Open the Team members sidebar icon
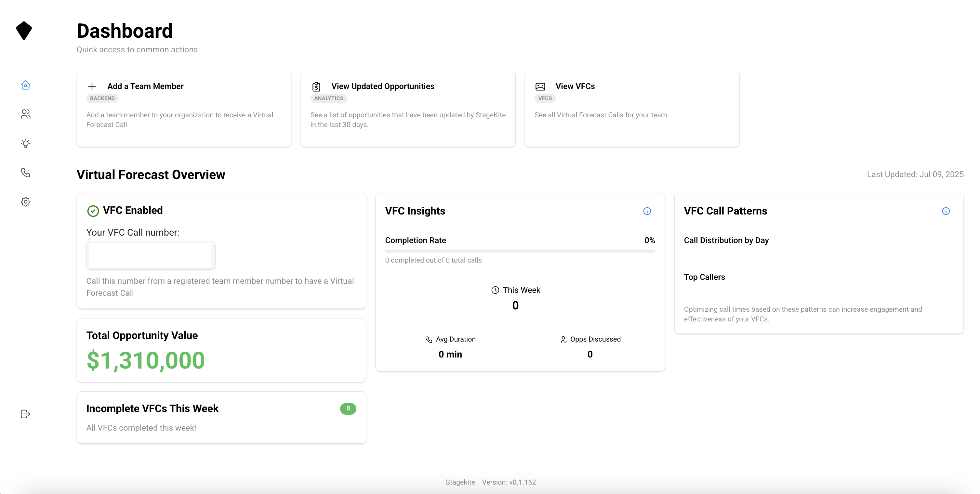 pyautogui.click(x=25, y=114)
